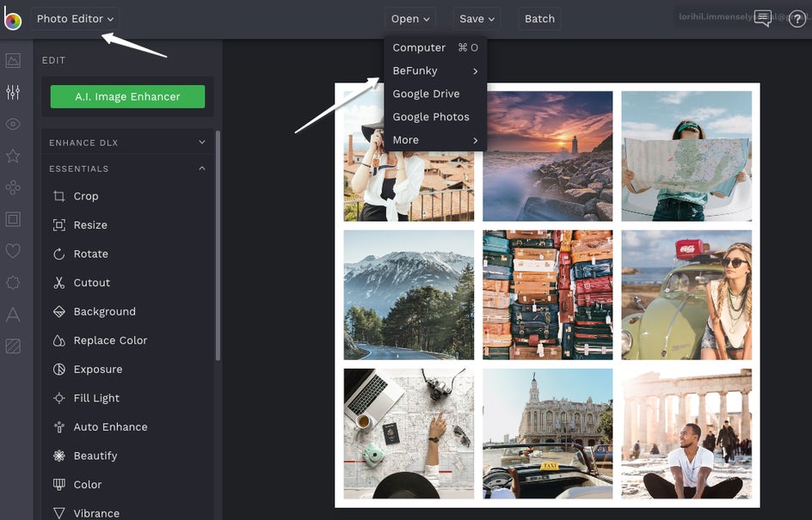The width and height of the screenshot is (812, 520).
Task: Choose More from the Open menu
Action: 435,140
